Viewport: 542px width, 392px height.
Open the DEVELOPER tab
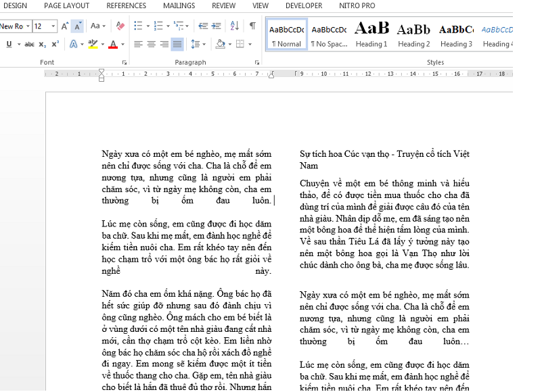304,6
